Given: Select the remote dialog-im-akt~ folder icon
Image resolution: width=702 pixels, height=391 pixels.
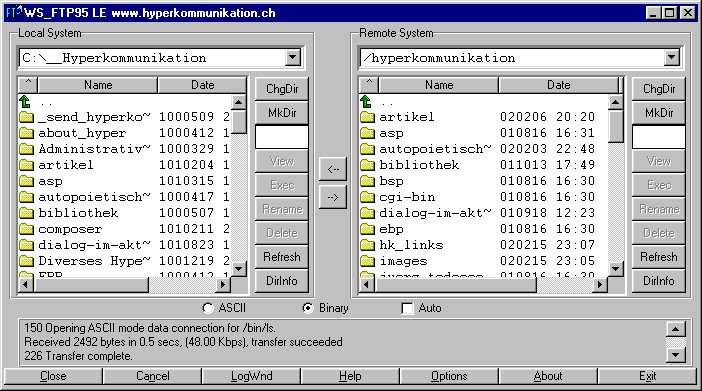Looking at the screenshot, I should click(x=368, y=213).
